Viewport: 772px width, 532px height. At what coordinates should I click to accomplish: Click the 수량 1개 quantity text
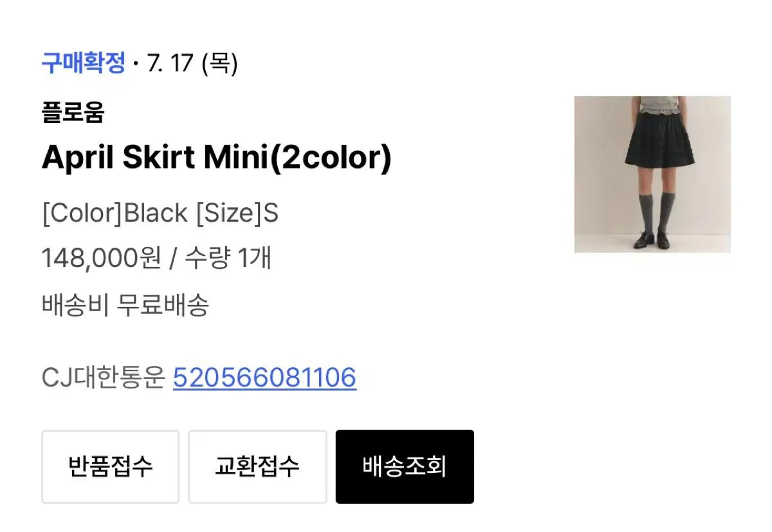(x=228, y=259)
